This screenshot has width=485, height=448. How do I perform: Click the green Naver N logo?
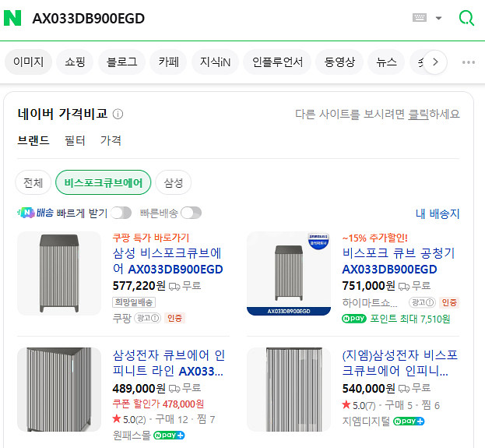pos(12,18)
